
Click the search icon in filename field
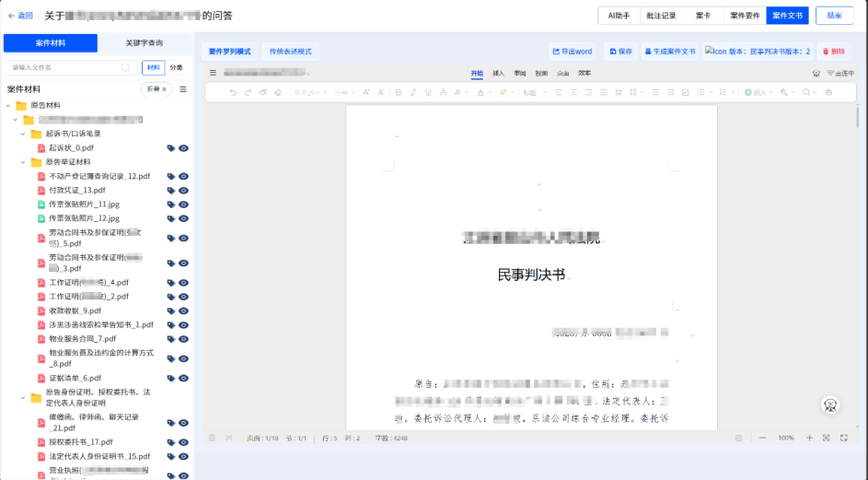(126, 67)
